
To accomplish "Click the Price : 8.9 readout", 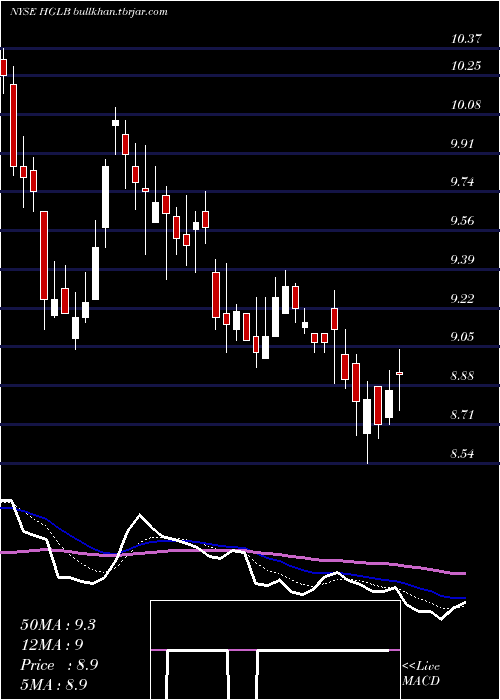I will click(59, 665).
